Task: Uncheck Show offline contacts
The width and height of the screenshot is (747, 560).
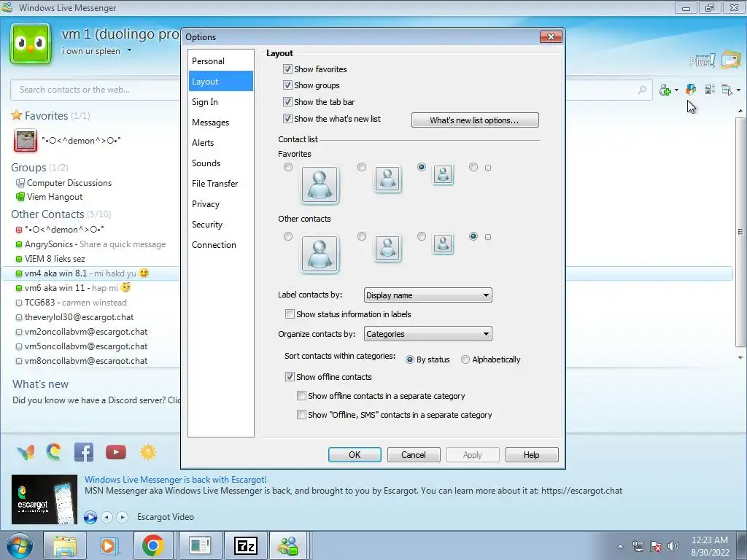Action: 290,377
